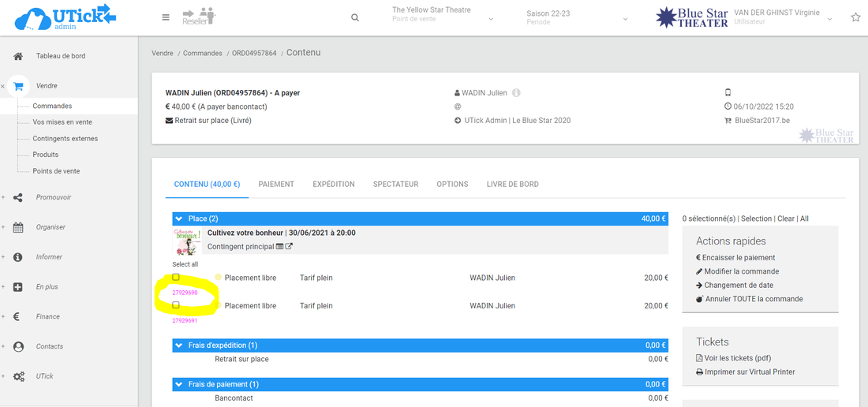The height and width of the screenshot is (407, 868).
Task: Click the favorites star icon
Action: [855, 17]
